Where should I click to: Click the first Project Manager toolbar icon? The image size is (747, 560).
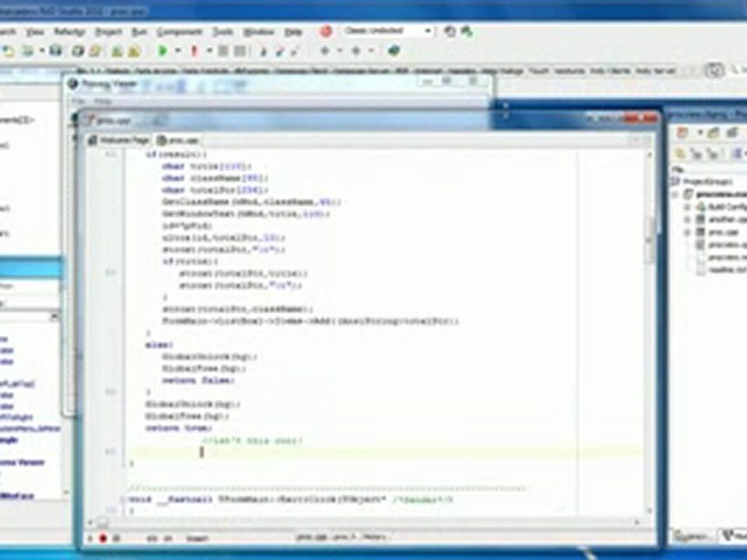click(682, 133)
